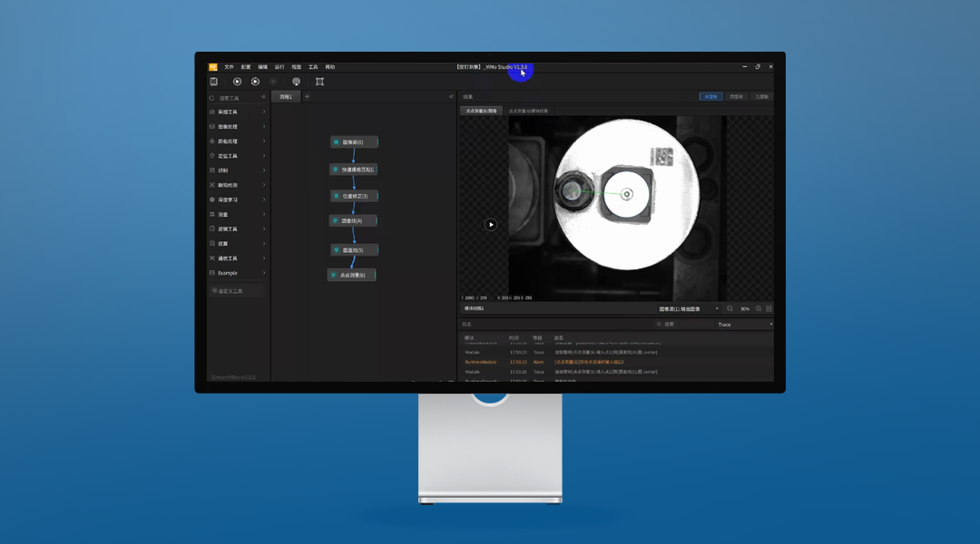Open the 文件 menu
This screenshot has width=980, height=544.
[229, 67]
